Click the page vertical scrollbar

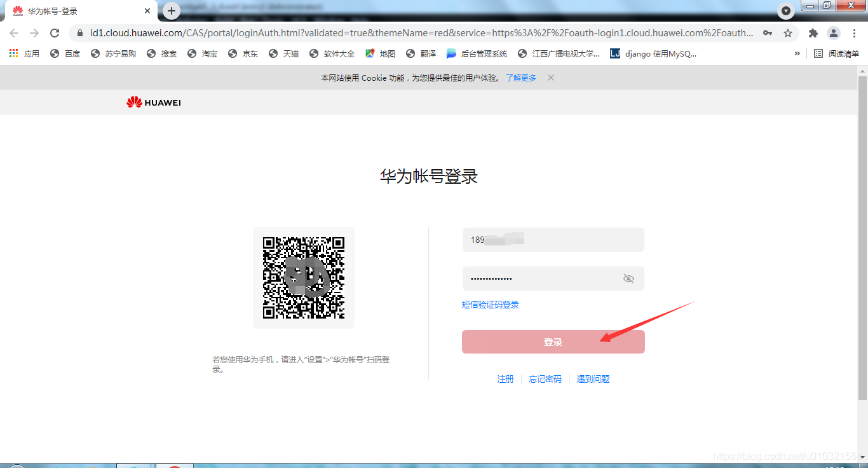pyautogui.click(x=862, y=238)
